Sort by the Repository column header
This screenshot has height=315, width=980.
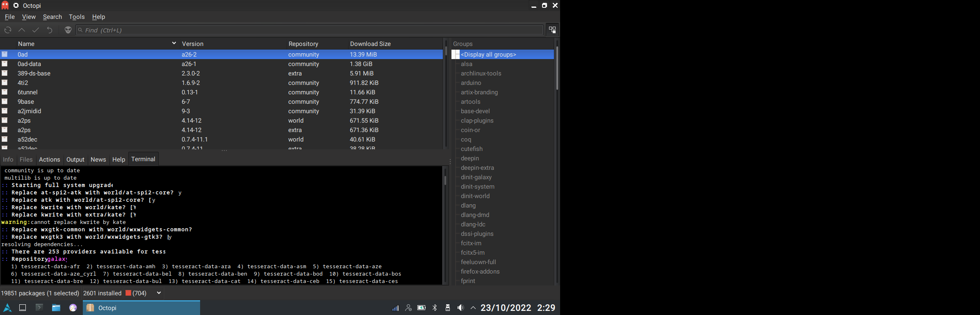[317, 44]
